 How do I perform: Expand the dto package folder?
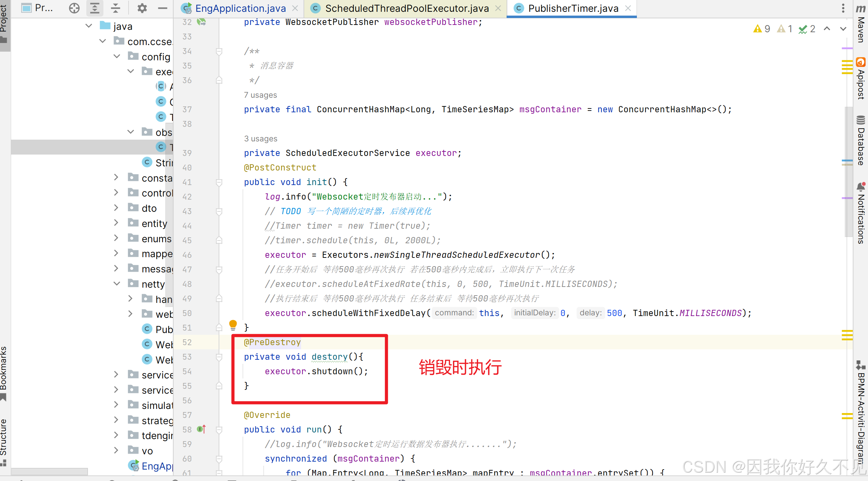tap(116, 208)
